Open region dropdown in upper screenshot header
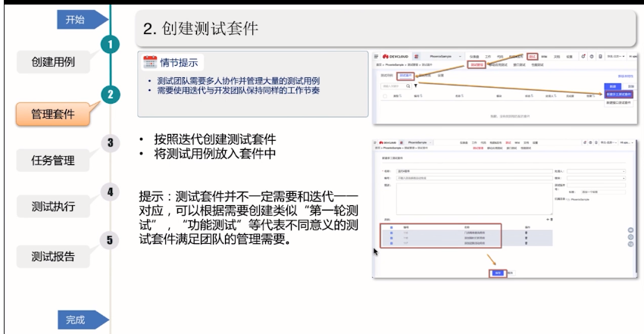 point(617,56)
